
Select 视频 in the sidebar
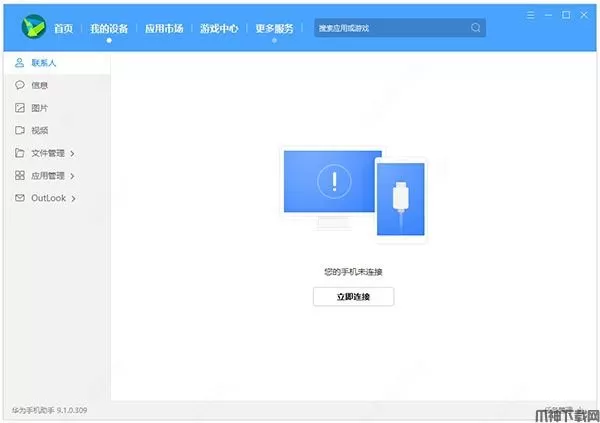pyautogui.click(x=57, y=130)
